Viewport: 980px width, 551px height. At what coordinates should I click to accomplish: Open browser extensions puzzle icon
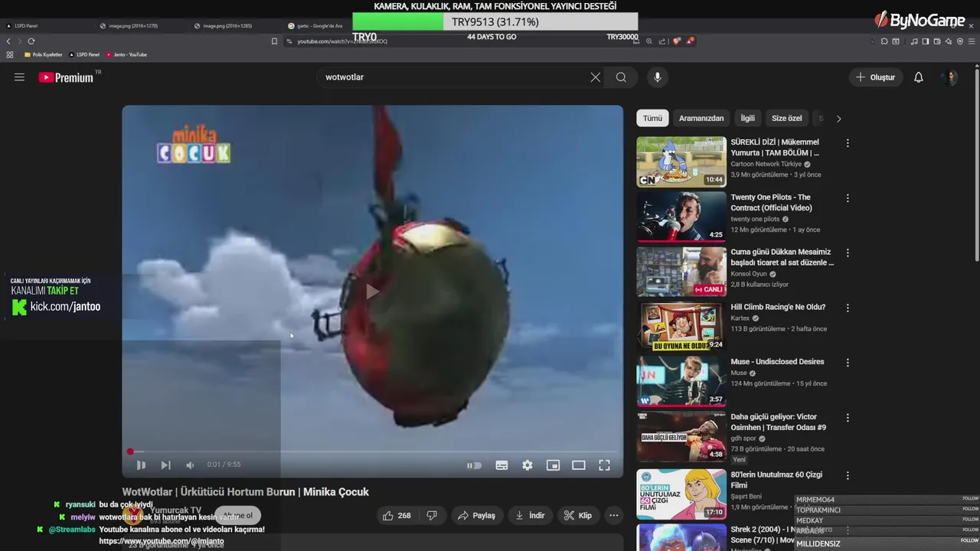pyautogui.click(x=884, y=41)
